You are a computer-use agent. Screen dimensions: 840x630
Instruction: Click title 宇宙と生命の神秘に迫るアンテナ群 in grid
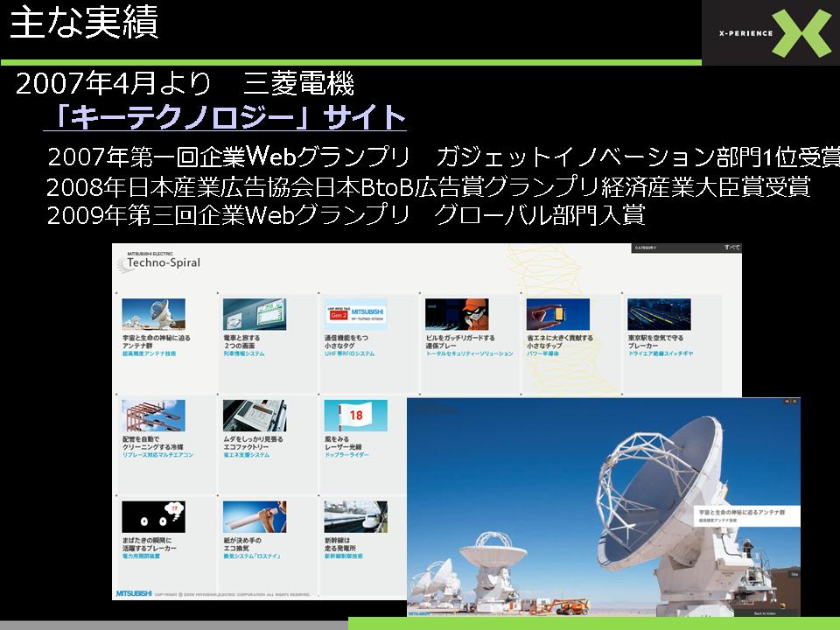[x=156, y=342]
